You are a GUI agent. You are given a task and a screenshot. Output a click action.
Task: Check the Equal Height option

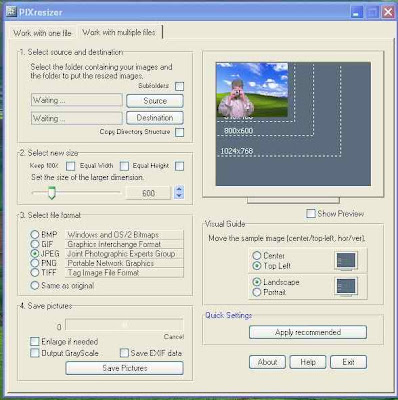(x=179, y=166)
